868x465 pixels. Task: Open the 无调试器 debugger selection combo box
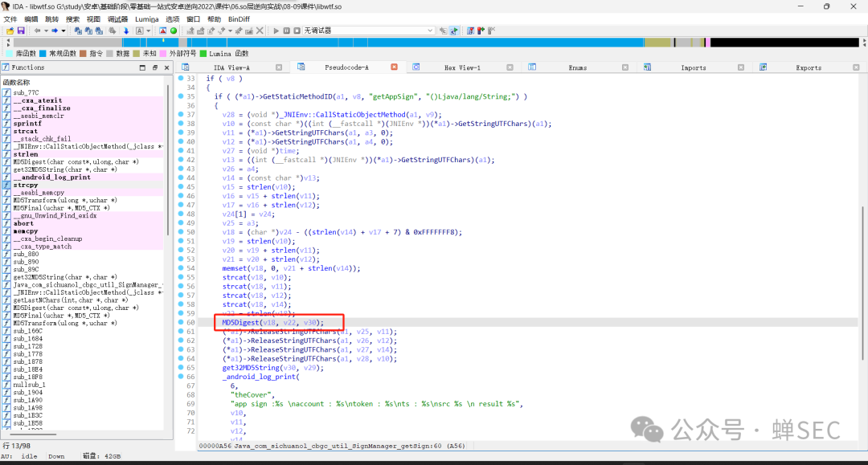368,31
